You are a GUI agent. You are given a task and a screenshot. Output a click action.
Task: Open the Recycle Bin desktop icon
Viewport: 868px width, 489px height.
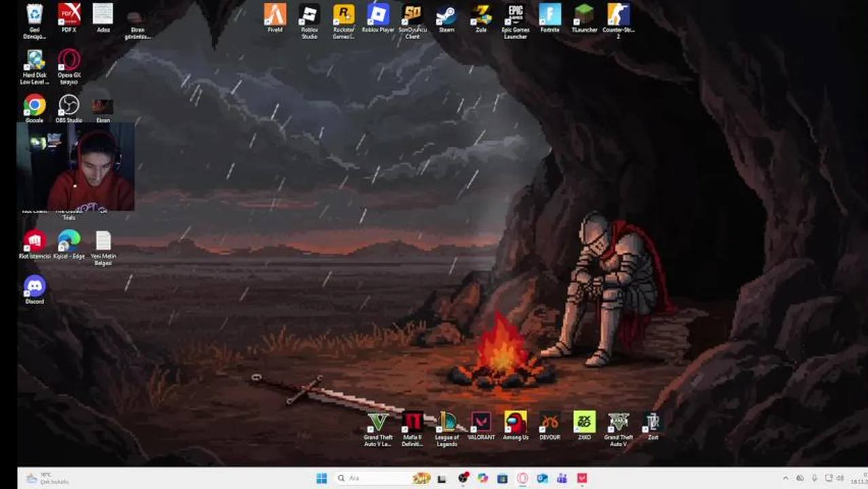coord(35,21)
